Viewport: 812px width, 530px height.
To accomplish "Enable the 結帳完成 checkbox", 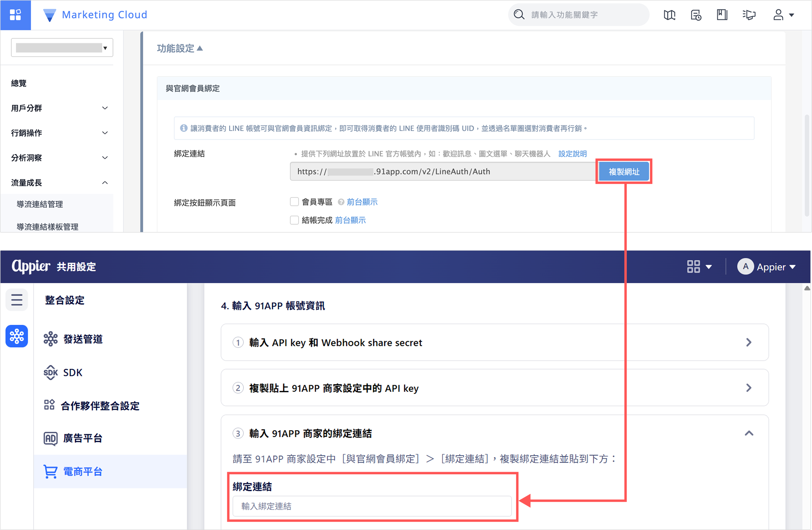I will click(x=294, y=220).
